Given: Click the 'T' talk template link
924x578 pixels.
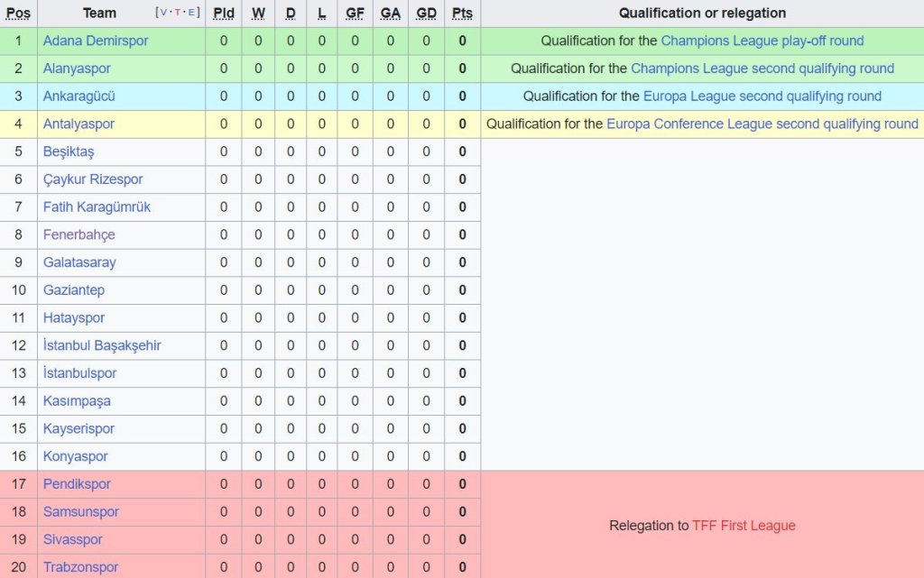Looking at the screenshot, I should click(176, 13).
